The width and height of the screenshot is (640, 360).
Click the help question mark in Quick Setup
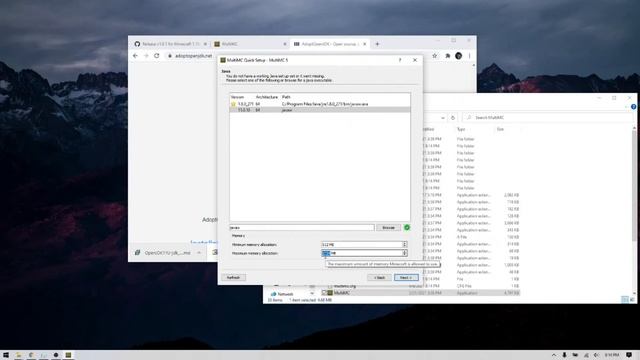(400, 60)
